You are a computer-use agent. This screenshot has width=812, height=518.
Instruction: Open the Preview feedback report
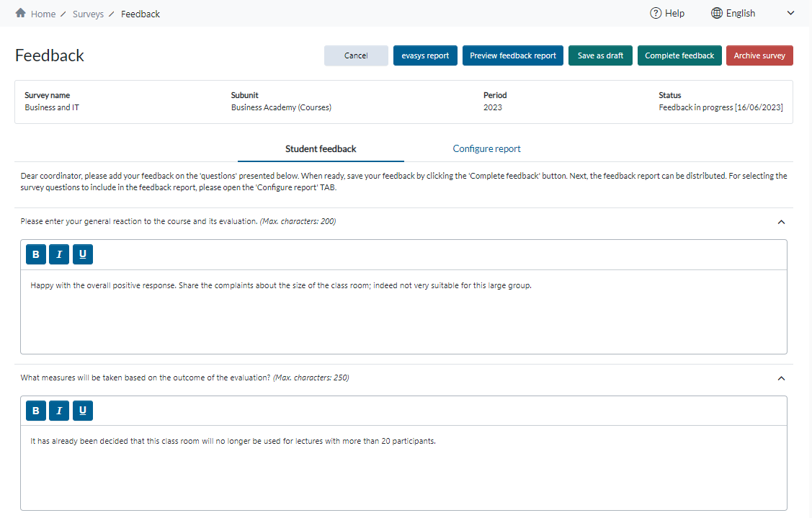point(512,55)
